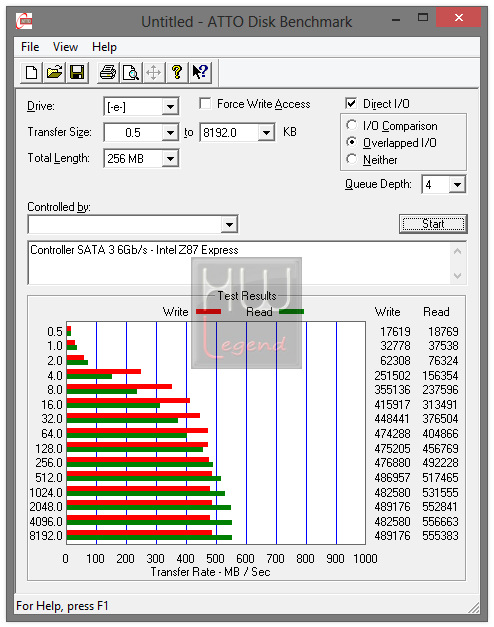This screenshot has height=627, width=494.
Task: Expand the Total Length 256 MB dropdown
Action: point(170,159)
